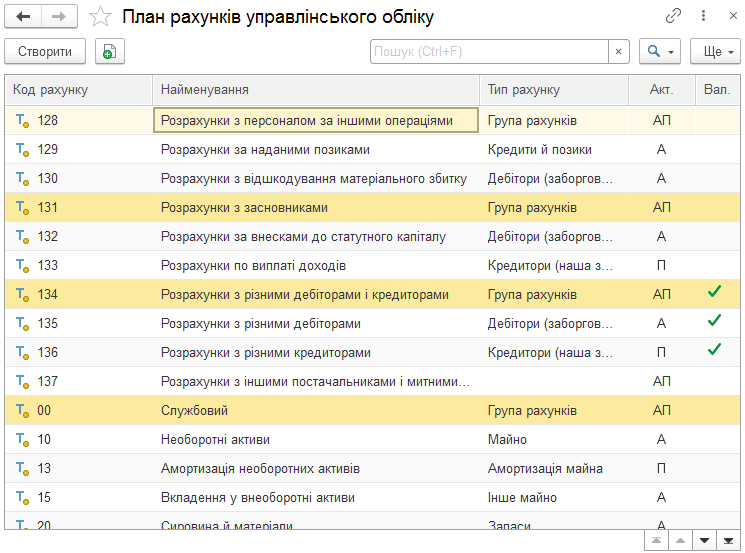Click the account icon of row 129
This screenshot has height=553, width=745.
(x=23, y=150)
